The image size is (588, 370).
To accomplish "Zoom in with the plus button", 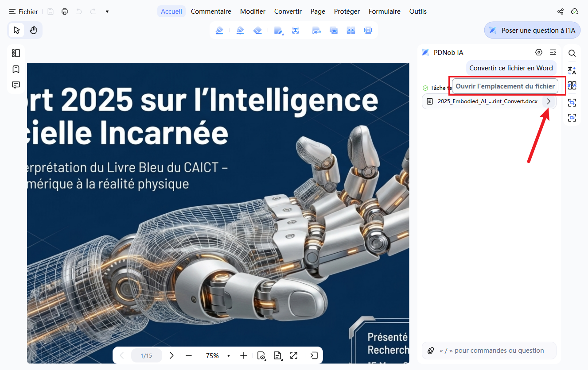I will click(x=243, y=355).
